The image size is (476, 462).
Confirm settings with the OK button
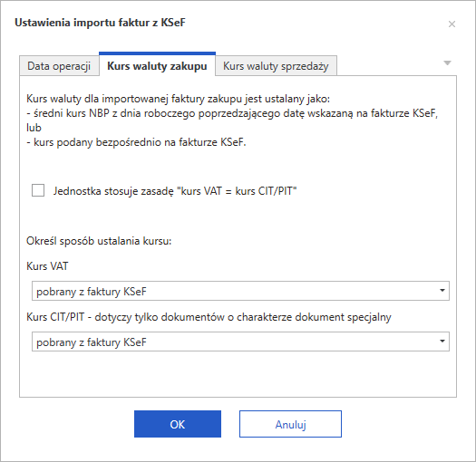click(178, 424)
